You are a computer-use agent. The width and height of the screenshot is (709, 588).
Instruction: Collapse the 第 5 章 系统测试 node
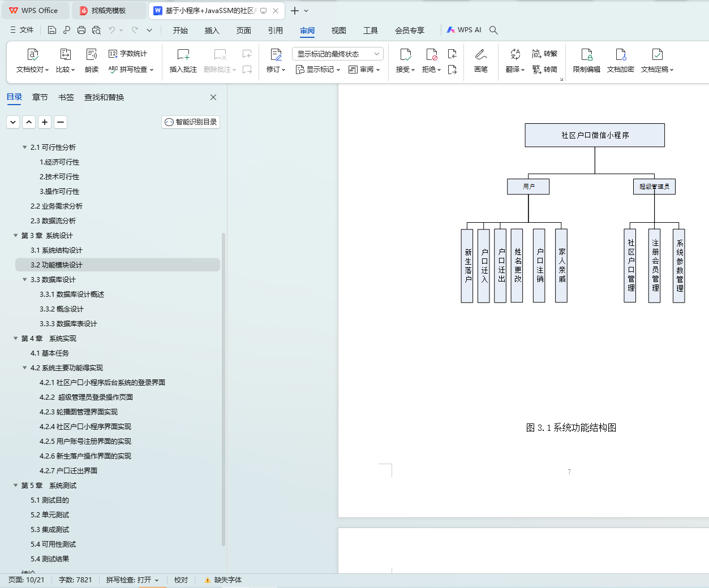click(15, 486)
